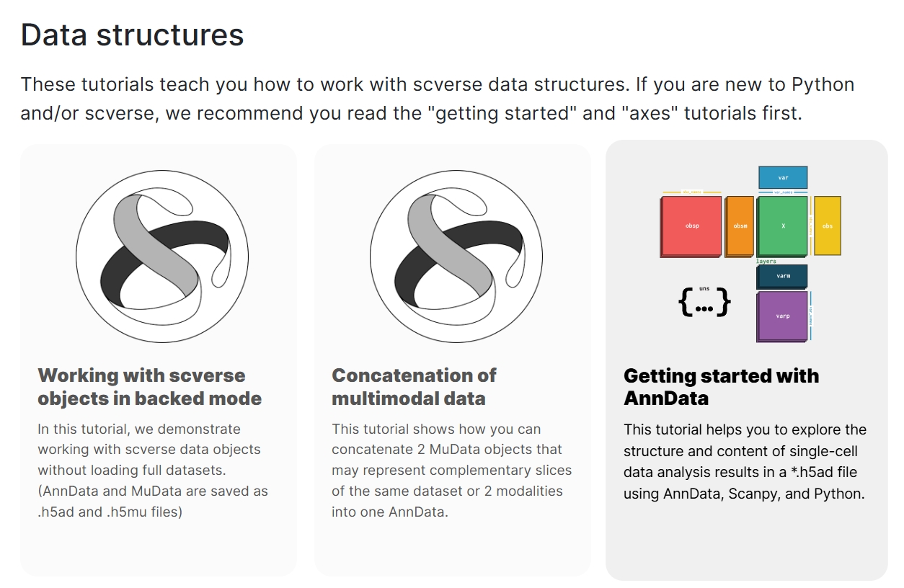Click the scverse logo in the backed mode card

pyautogui.click(x=161, y=257)
